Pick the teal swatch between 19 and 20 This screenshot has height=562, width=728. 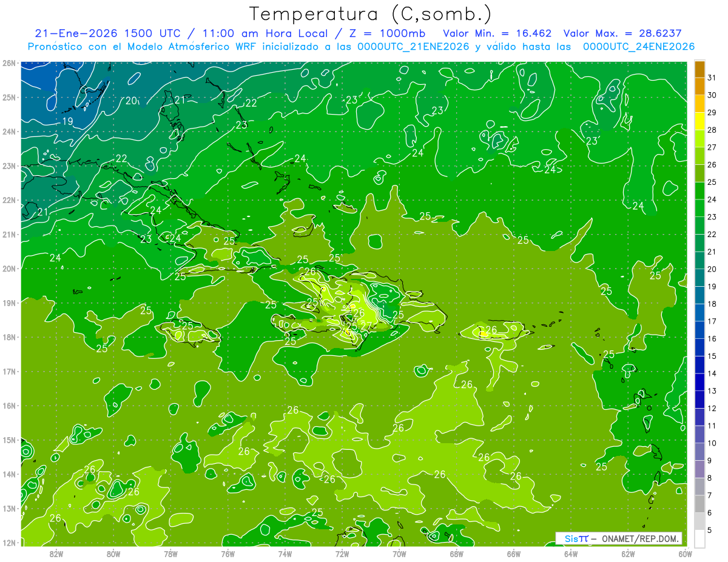(x=699, y=278)
